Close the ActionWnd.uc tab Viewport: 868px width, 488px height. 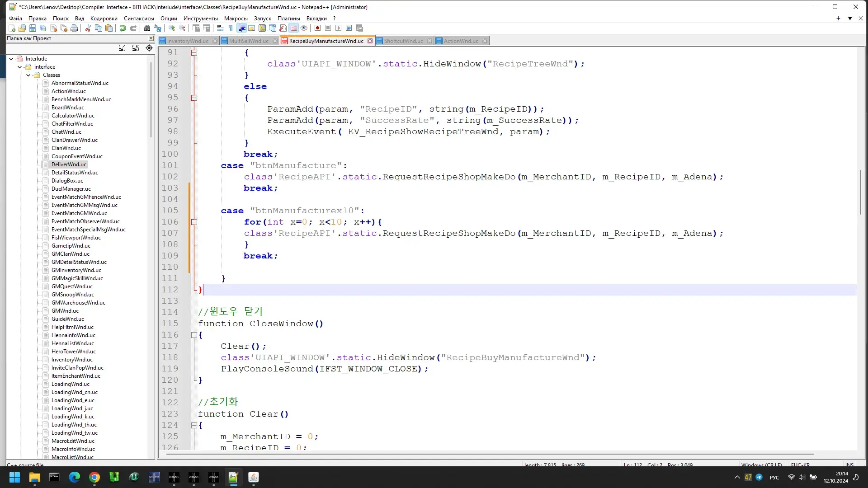coord(485,41)
